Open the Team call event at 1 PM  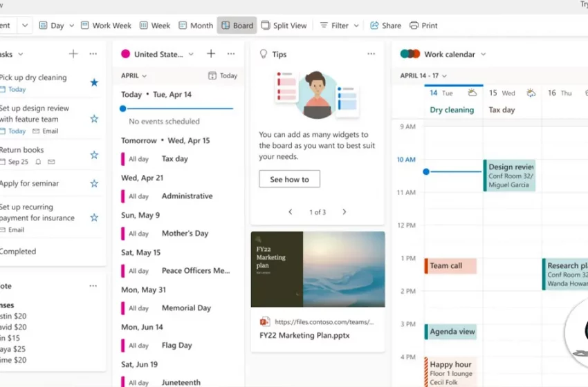point(450,265)
